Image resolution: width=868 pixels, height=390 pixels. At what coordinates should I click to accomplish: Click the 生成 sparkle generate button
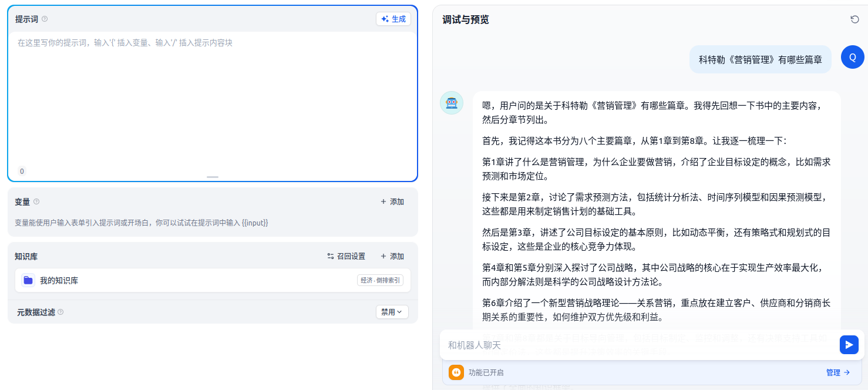pyautogui.click(x=393, y=19)
